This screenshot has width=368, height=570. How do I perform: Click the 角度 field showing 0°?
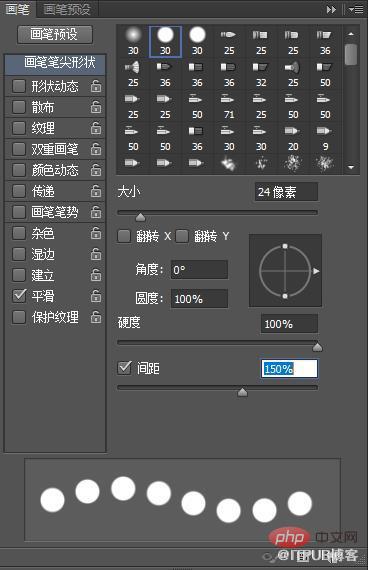point(199,270)
